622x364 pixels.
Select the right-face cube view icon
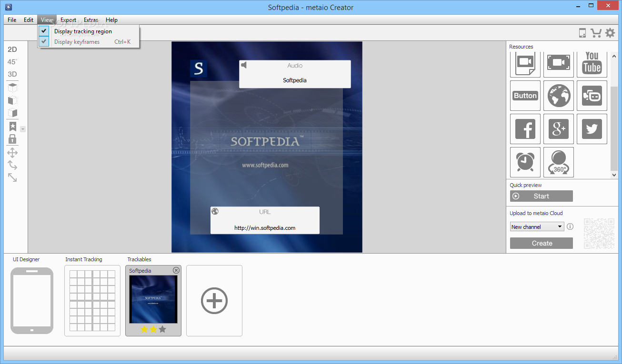click(x=12, y=113)
